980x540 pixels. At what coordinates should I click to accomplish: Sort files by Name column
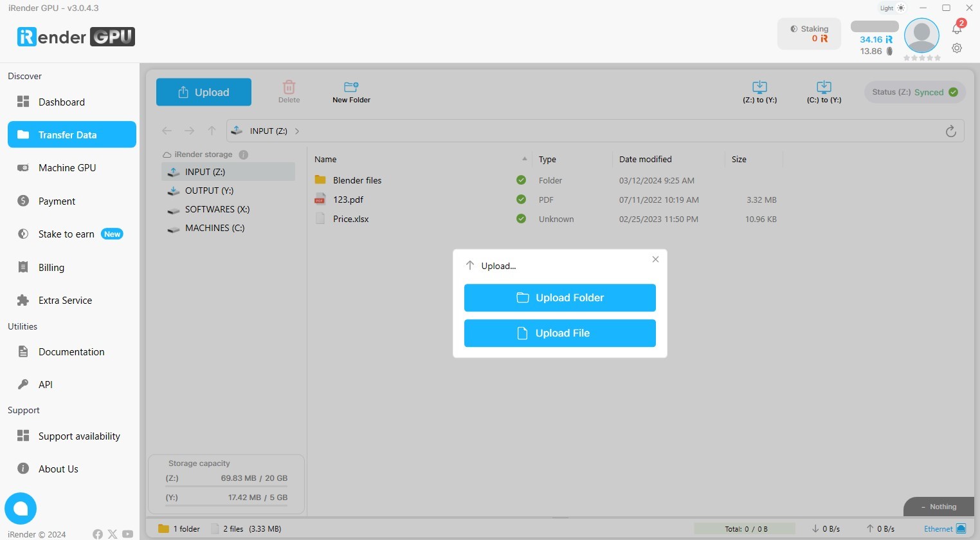pyautogui.click(x=421, y=159)
